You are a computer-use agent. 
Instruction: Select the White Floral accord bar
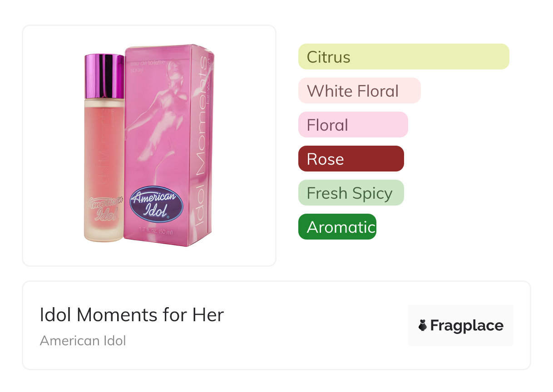[x=359, y=91]
